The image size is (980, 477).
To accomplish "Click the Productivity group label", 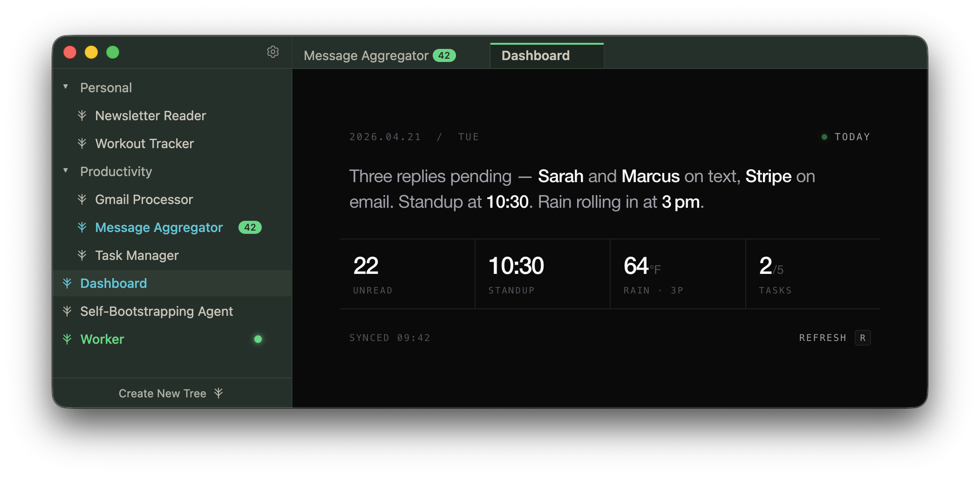I will coord(116,171).
